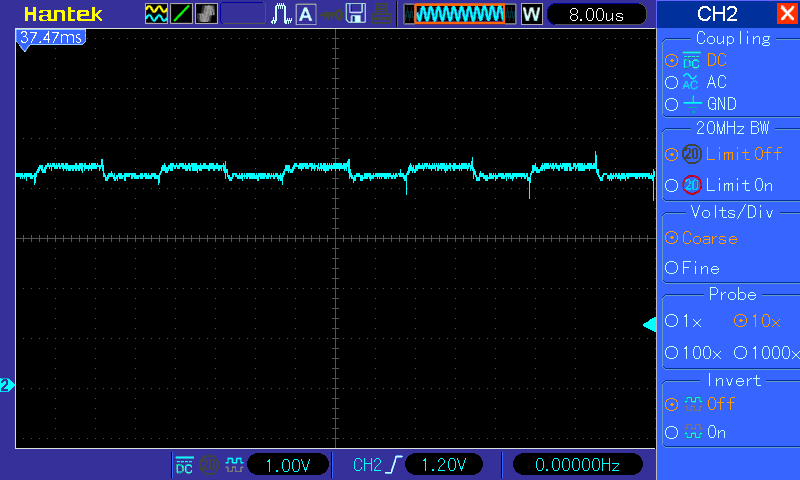Image resolution: width=800 pixels, height=480 pixels.
Task: Click the AC coupling symbol icon
Action: pyautogui.click(x=690, y=82)
